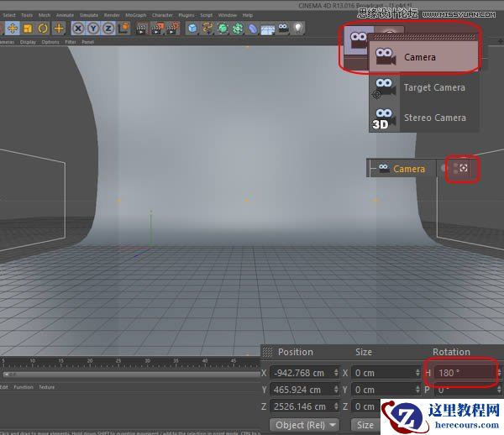Screen dimensions: 504x435
Task: Click Position Y stepper arrows
Action: click(336, 390)
